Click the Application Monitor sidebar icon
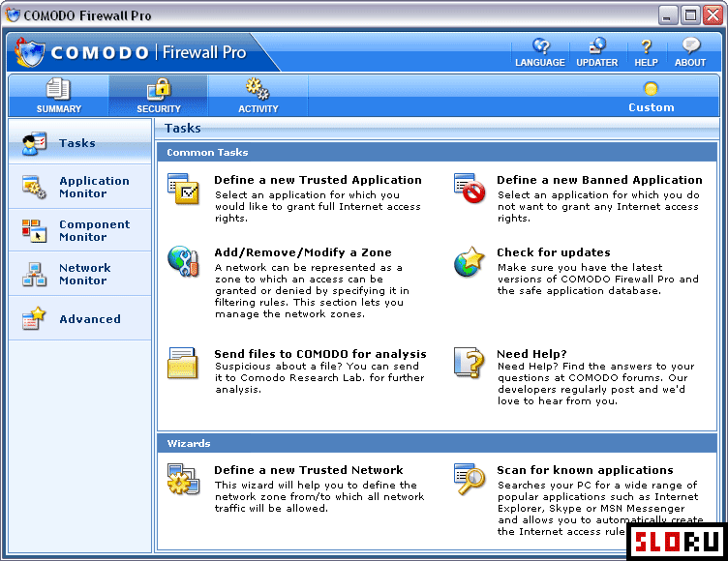 [x=34, y=187]
